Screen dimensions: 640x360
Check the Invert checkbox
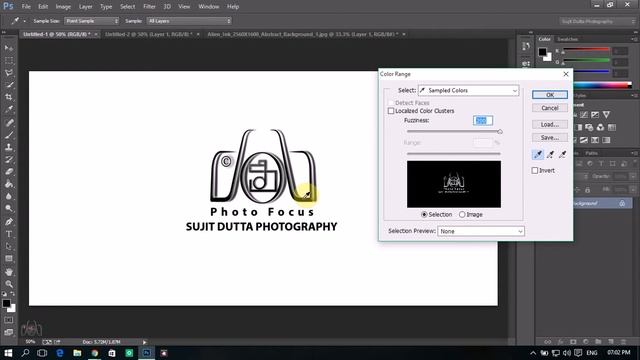(535, 170)
